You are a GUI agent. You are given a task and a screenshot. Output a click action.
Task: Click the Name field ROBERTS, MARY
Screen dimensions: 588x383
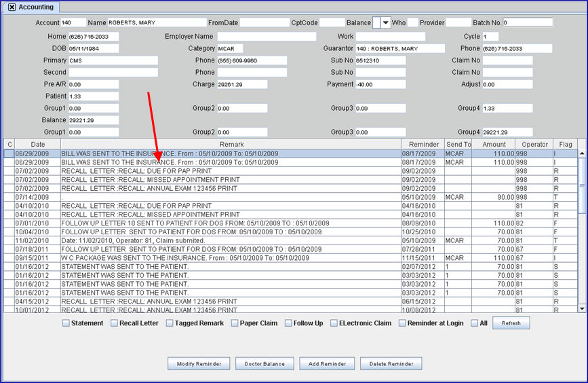point(157,22)
